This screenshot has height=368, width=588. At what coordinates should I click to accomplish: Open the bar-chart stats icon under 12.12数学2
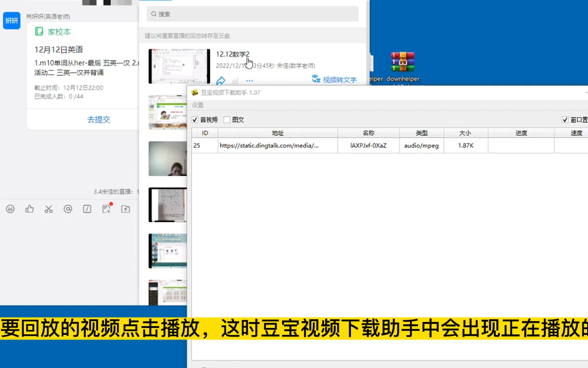point(235,80)
